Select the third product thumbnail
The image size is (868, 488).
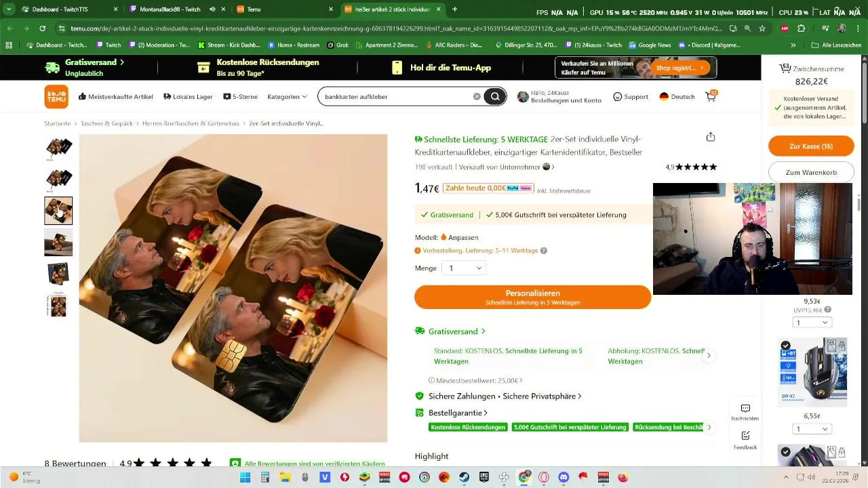[x=58, y=211]
